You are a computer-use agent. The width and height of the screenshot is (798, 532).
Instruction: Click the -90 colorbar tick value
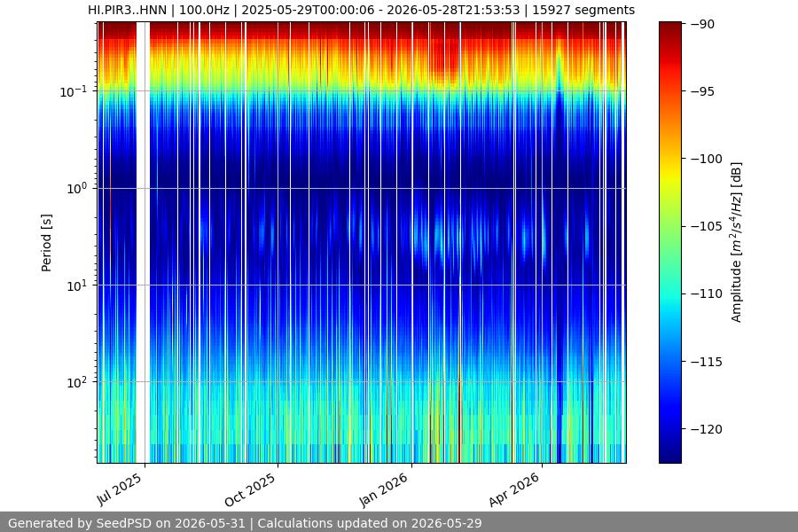point(702,24)
